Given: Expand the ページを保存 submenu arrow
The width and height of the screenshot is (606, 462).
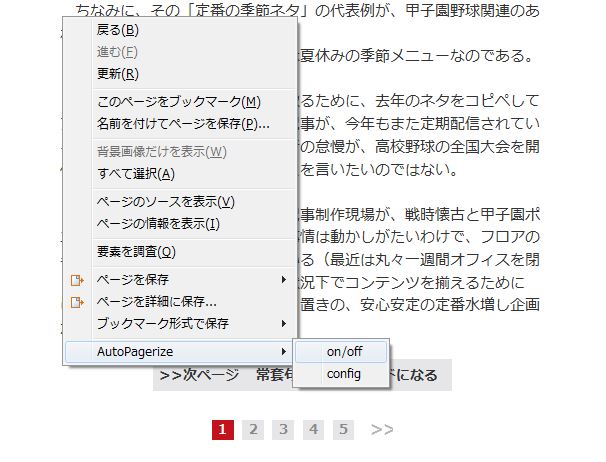Looking at the screenshot, I should click(x=284, y=279).
